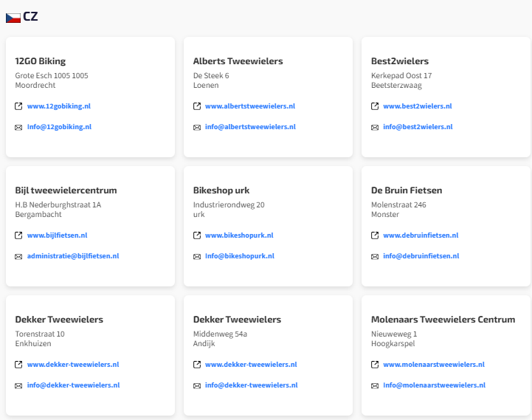Click Dekker Tweewielers title above Torenstraat 10
532x420 pixels.
[x=59, y=320]
